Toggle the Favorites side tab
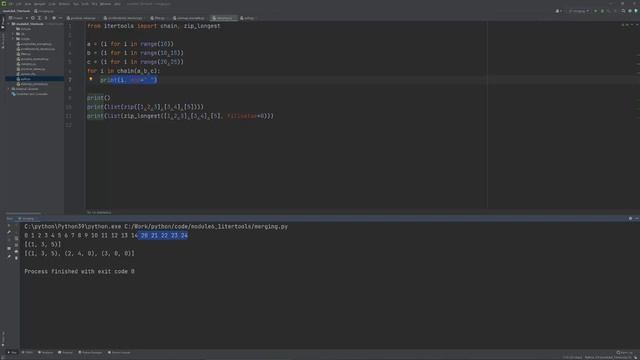 (x=3, y=339)
